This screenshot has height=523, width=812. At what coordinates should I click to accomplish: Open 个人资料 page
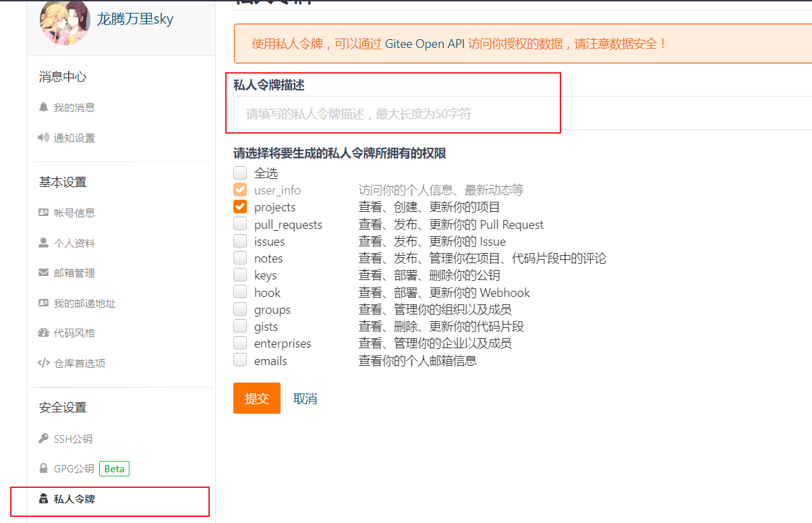coord(74,243)
